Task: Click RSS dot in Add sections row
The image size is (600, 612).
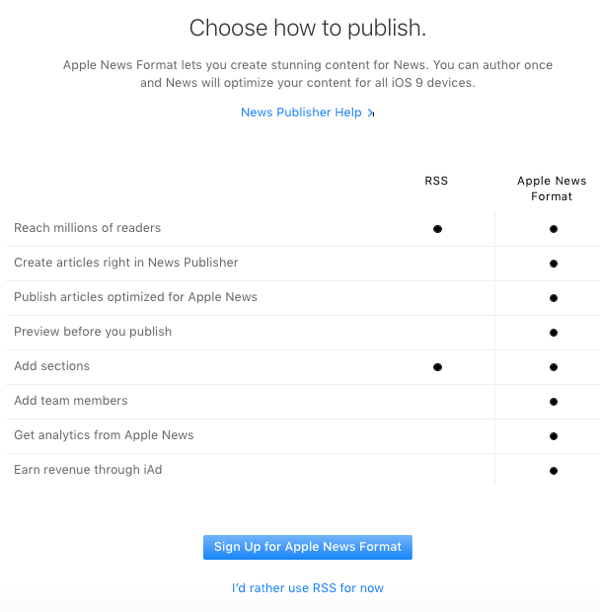Action: point(437,367)
